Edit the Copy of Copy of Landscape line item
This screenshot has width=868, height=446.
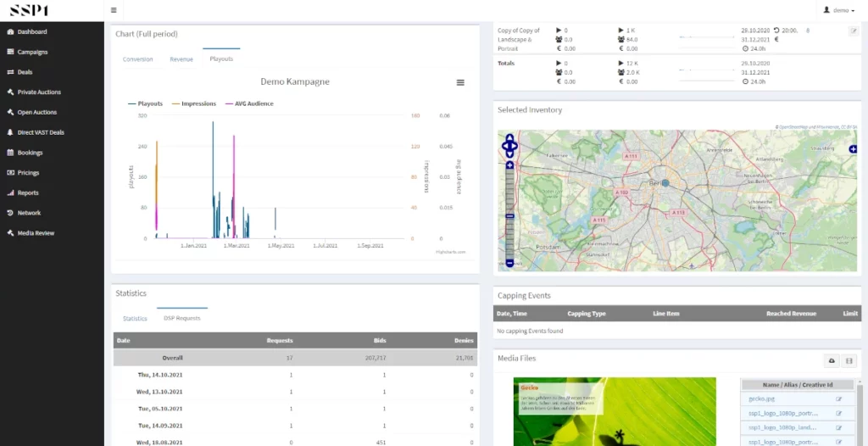(x=854, y=31)
